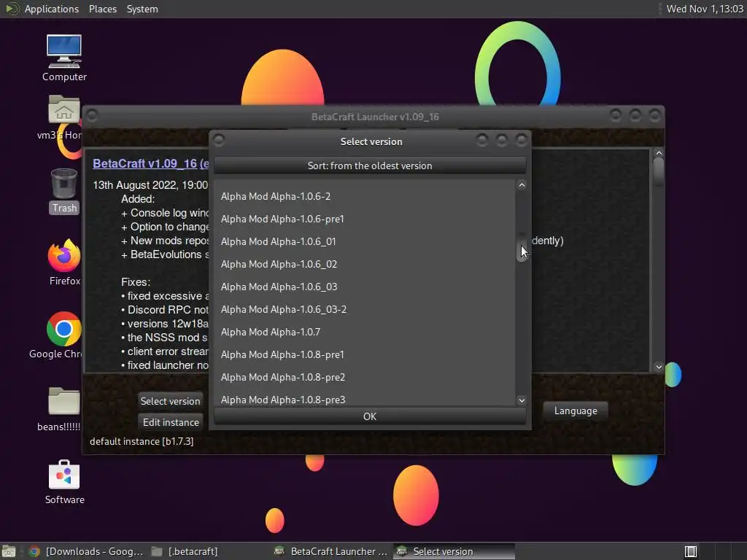Toggle sort order: from the oldest version
The image size is (747, 560).
tap(370, 166)
